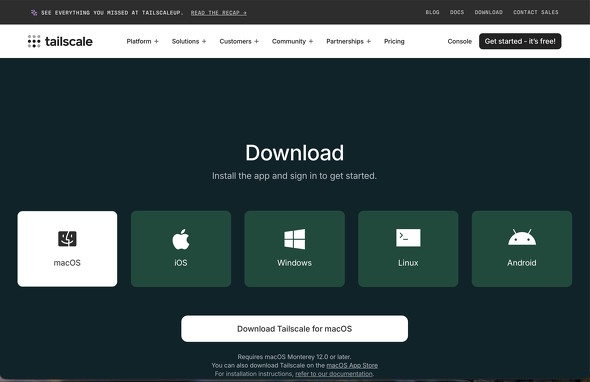Click Get started - it's free button
The width and height of the screenshot is (590, 382).
click(520, 41)
